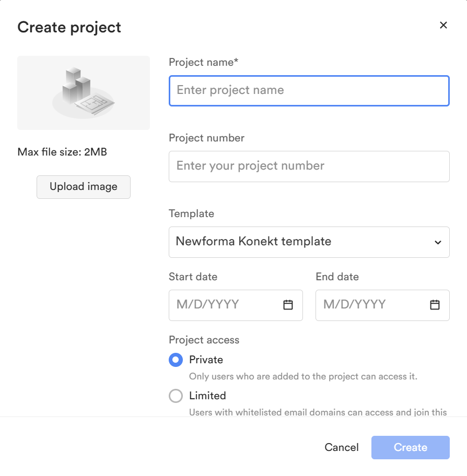Click the building placeholder project image
This screenshot has height=476, width=467.
[x=84, y=93]
